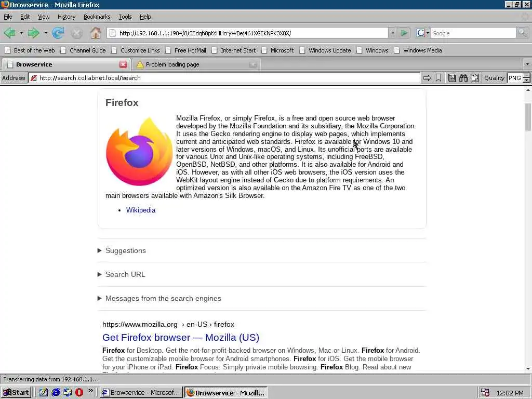Switch to the Browservice tab

pos(65,64)
